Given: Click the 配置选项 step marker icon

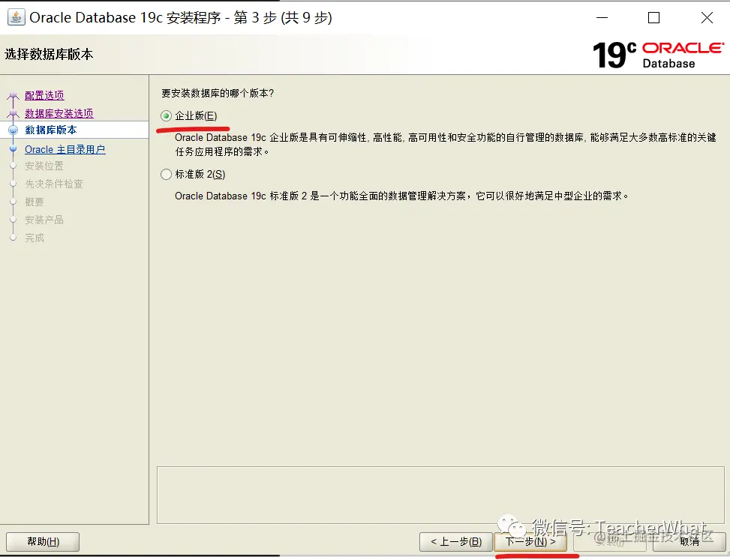Looking at the screenshot, I should click(13, 96).
